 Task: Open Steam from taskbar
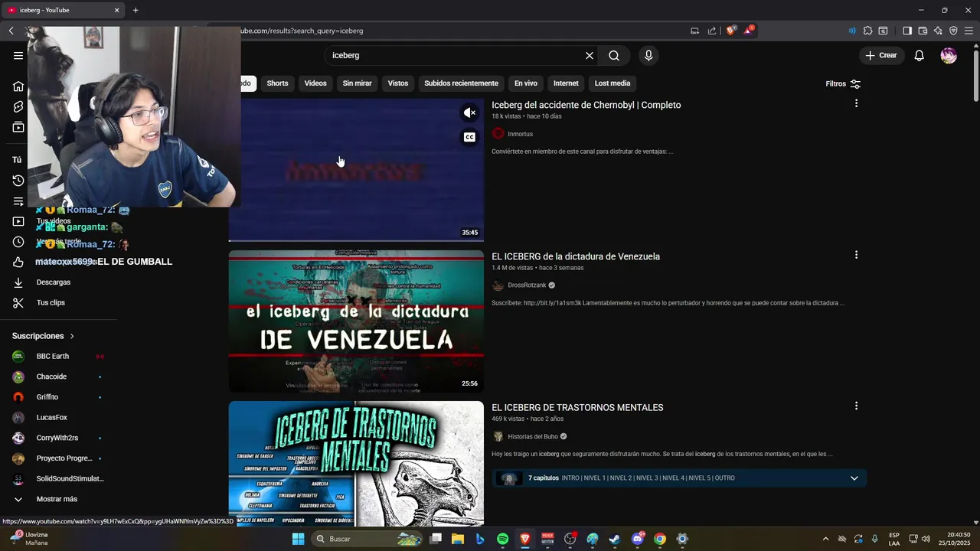click(x=615, y=539)
